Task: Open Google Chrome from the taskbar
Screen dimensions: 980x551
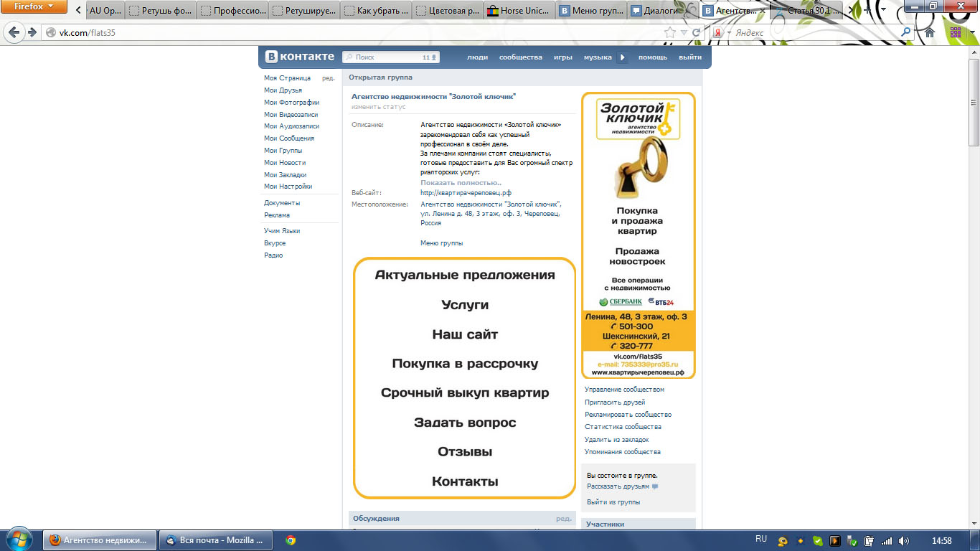Action: (x=291, y=539)
